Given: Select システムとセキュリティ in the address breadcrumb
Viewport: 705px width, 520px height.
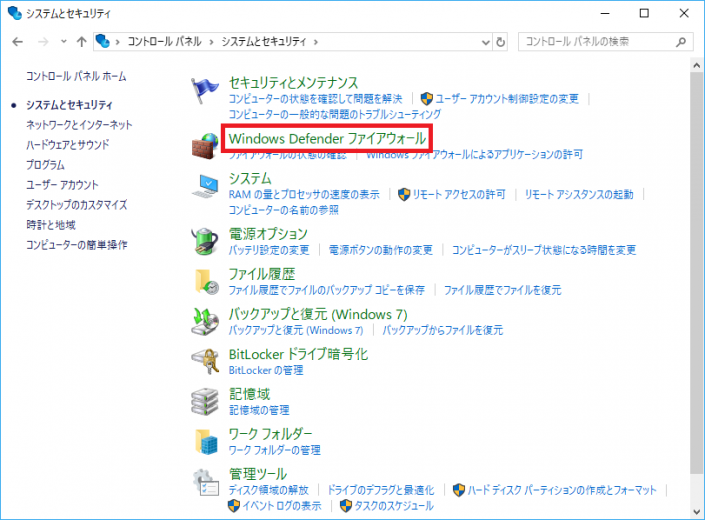Looking at the screenshot, I should tap(263, 42).
